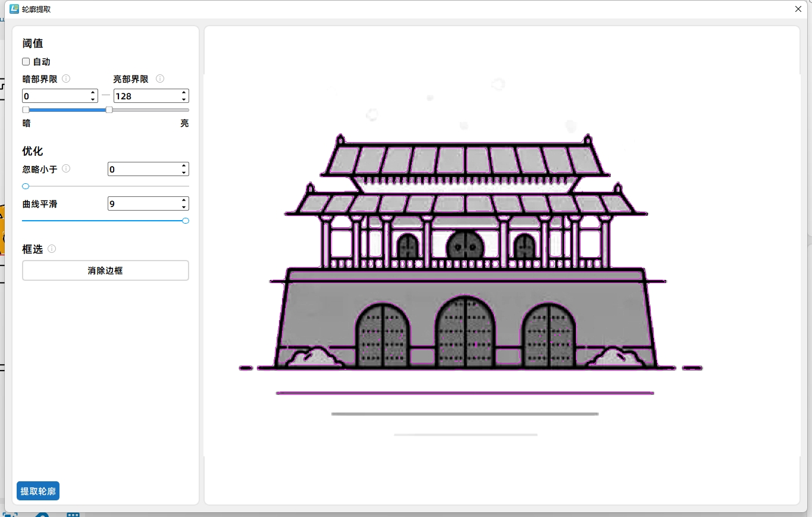Click the info icon beside 忽略小于
This screenshot has width=812, height=517.
click(65, 168)
